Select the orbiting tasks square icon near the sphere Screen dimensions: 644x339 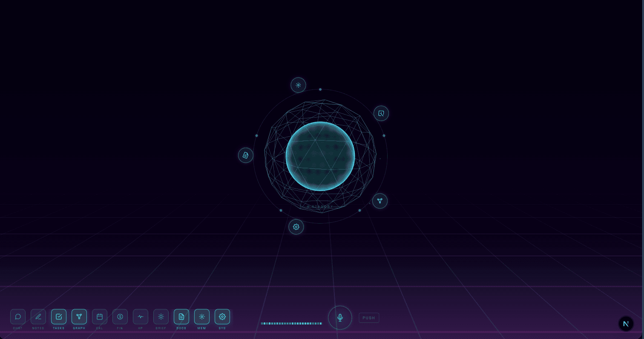(381, 113)
